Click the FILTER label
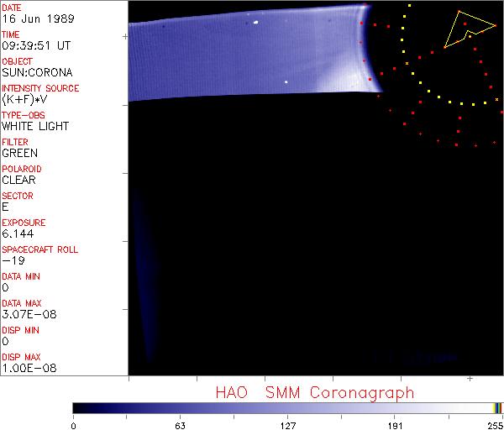 coord(15,142)
